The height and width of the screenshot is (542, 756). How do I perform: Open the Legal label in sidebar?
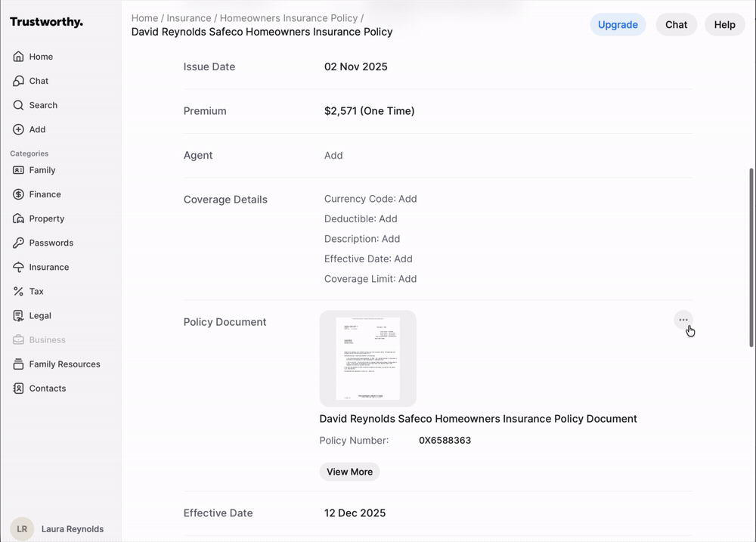40,315
